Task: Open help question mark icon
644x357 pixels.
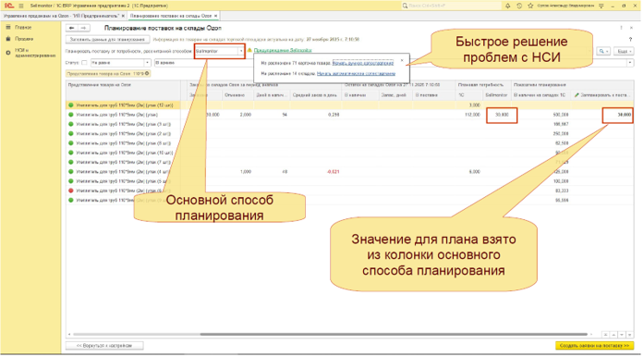Action: [x=630, y=40]
